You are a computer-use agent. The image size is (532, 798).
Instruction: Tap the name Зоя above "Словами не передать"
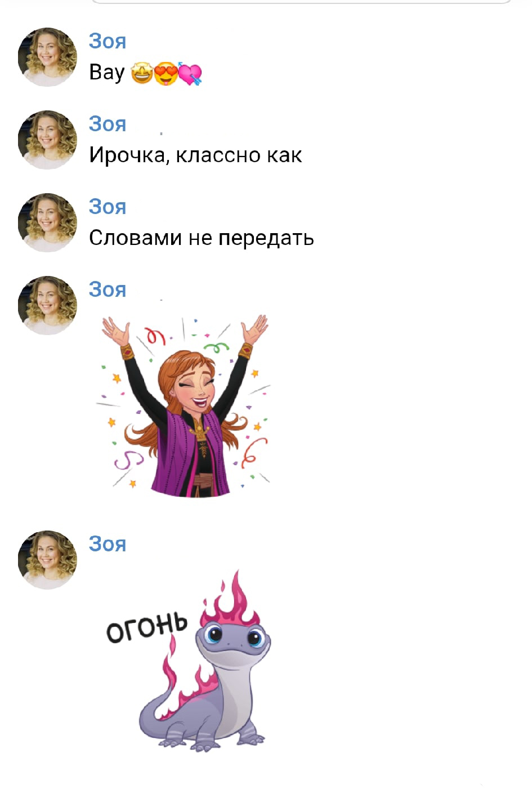[x=108, y=207]
